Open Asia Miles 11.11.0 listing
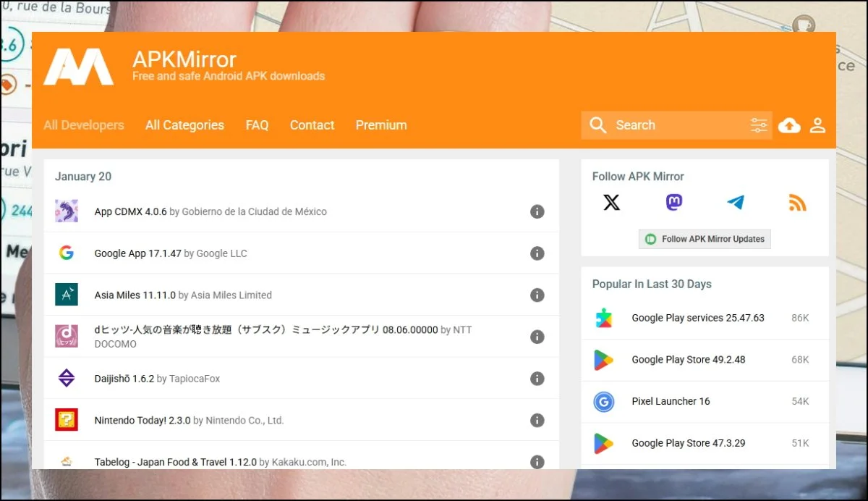Image resolution: width=868 pixels, height=501 pixels. click(136, 295)
